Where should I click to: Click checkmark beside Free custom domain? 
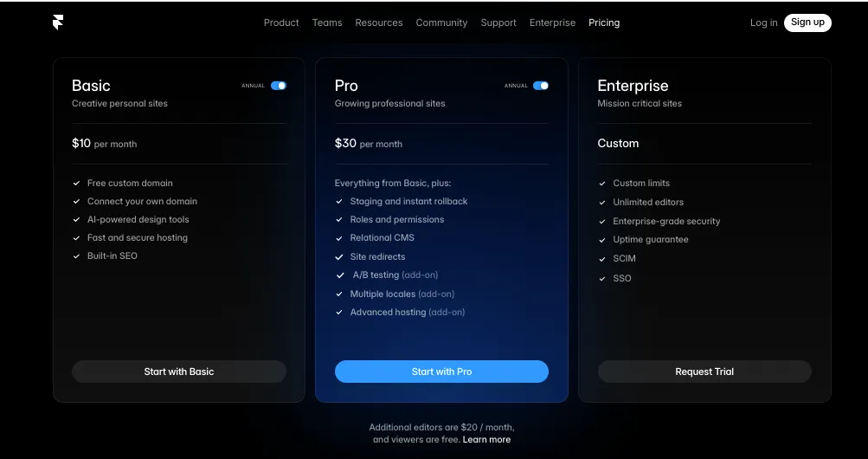(x=76, y=183)
